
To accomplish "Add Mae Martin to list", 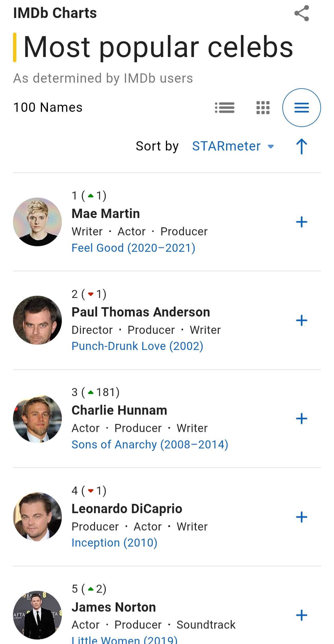I will pos(302,222).
